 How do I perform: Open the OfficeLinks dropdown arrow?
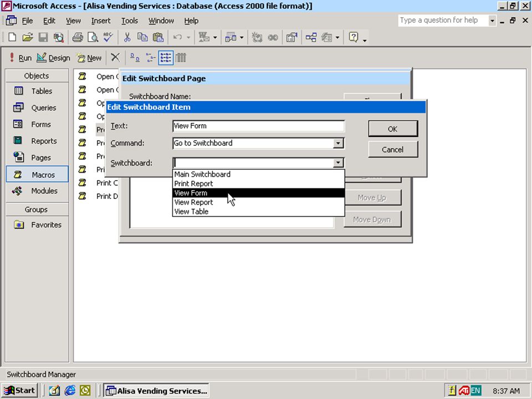[215, 37]
